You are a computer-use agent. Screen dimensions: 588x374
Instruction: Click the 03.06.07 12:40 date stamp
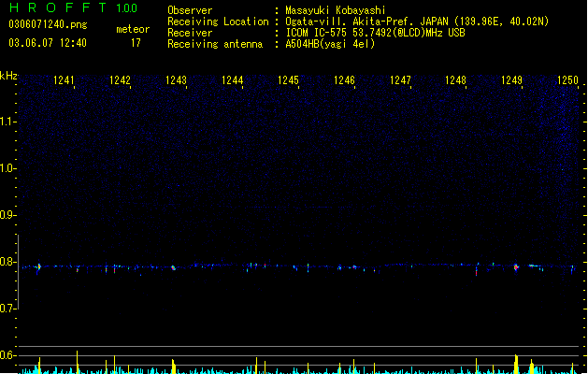(48, 43)
